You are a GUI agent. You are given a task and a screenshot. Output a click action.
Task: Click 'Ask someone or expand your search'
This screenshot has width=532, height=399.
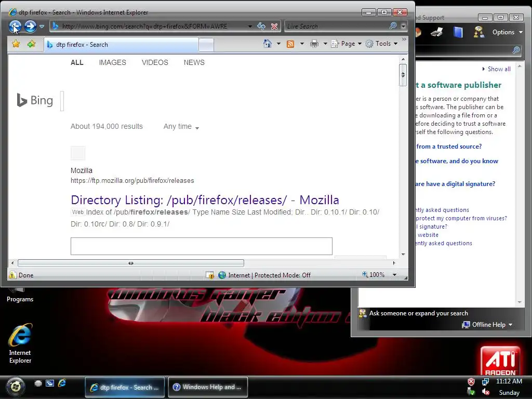tap(418, 313)
